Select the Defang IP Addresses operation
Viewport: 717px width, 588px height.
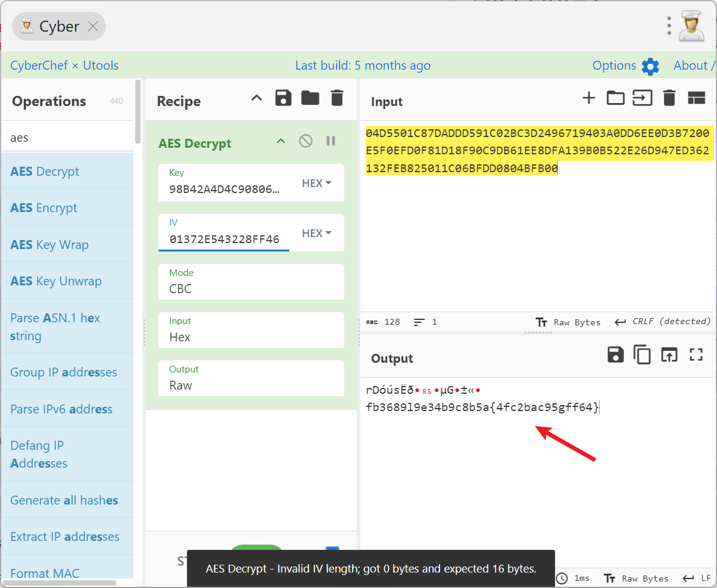pos(67,455)
